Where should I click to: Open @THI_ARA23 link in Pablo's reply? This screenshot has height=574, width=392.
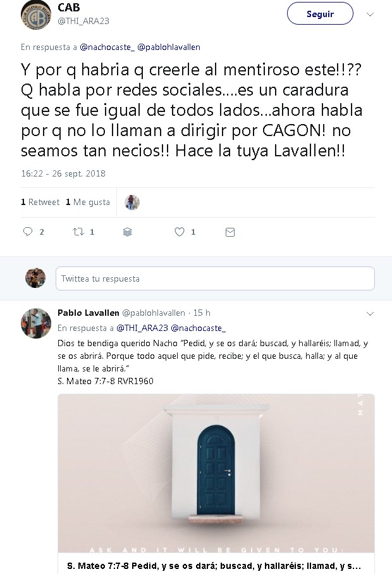point(142,328)
